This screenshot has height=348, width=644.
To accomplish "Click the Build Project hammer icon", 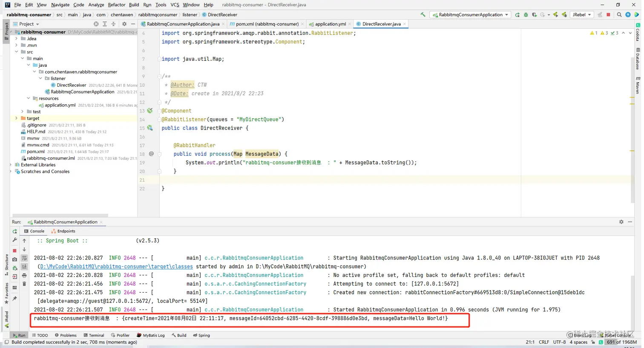I will click(423, 14).
